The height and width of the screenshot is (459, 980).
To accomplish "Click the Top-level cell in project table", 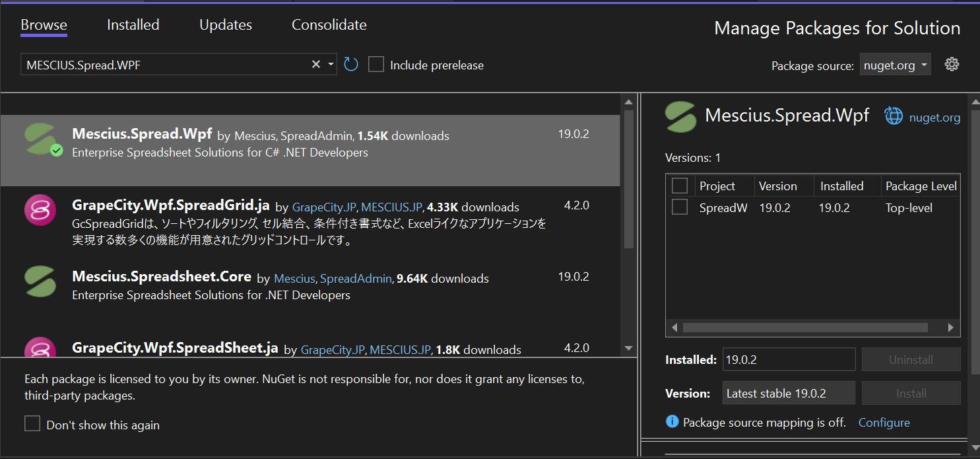I will click(909, 208).
